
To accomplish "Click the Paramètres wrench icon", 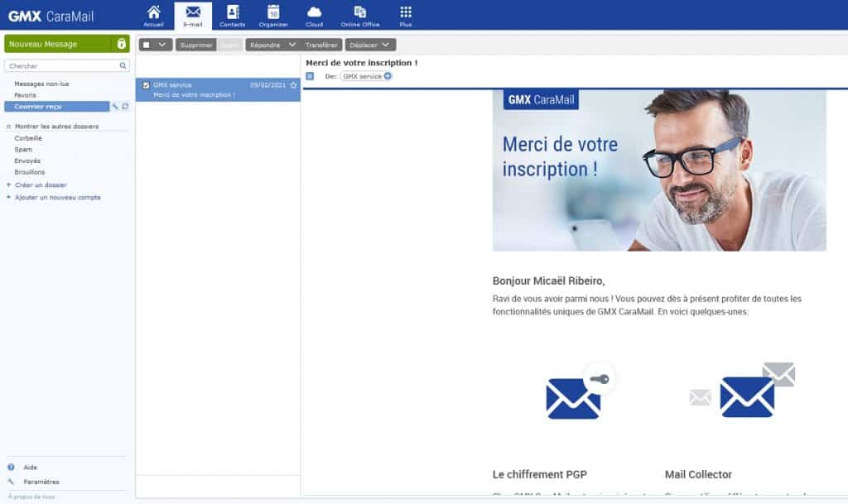I will tap(11, 482).
